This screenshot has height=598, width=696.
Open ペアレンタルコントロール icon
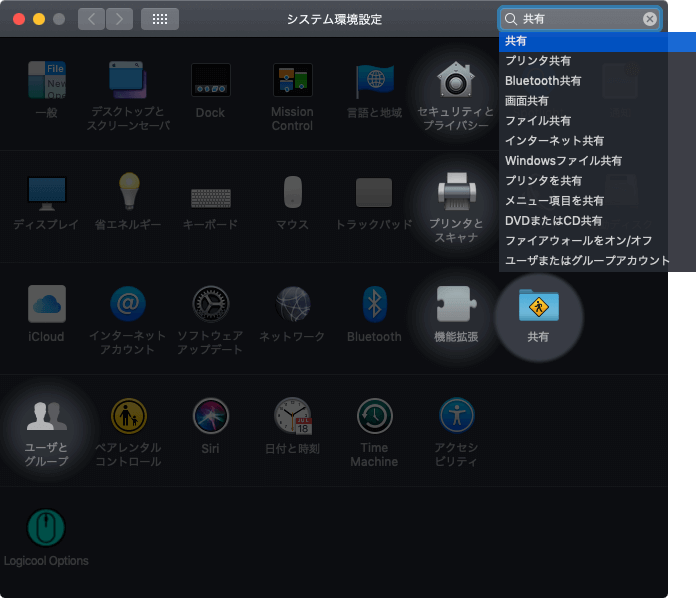[x=129, y=416]
